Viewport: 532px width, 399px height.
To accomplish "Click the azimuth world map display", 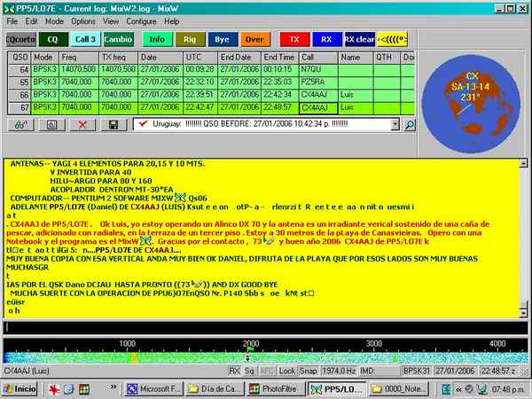I will (471, 104).
